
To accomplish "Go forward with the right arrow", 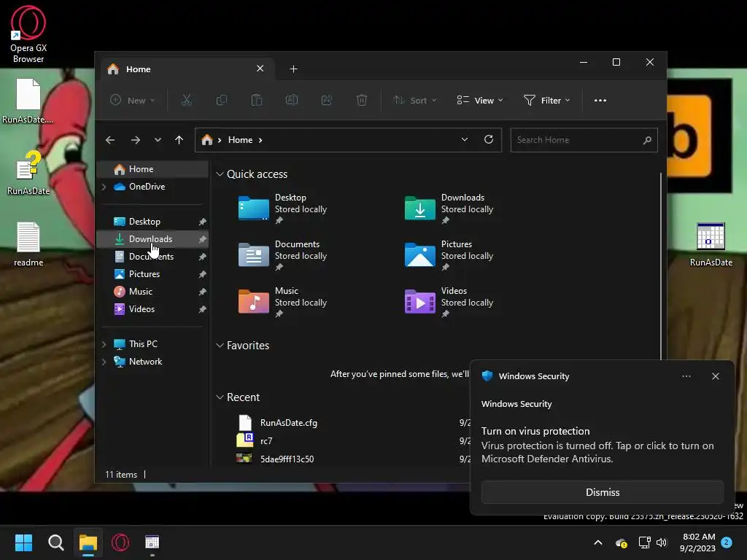I will click(x=136, y=140).
